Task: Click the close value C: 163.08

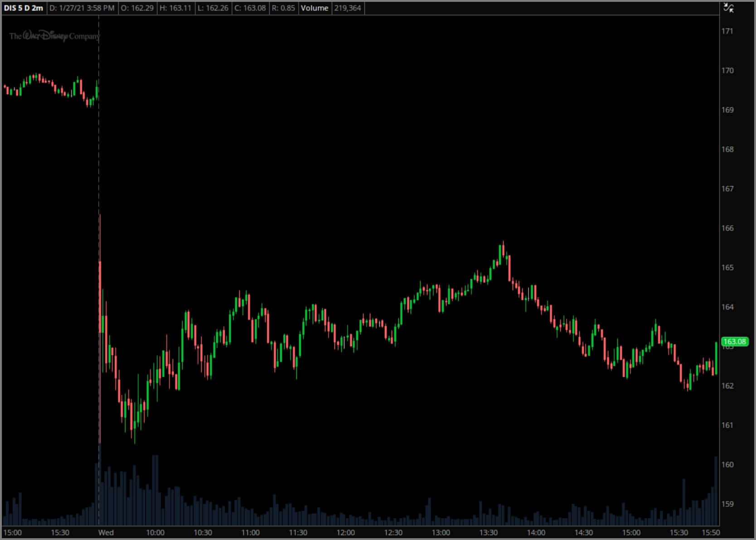Action: (x=250, y=8)
